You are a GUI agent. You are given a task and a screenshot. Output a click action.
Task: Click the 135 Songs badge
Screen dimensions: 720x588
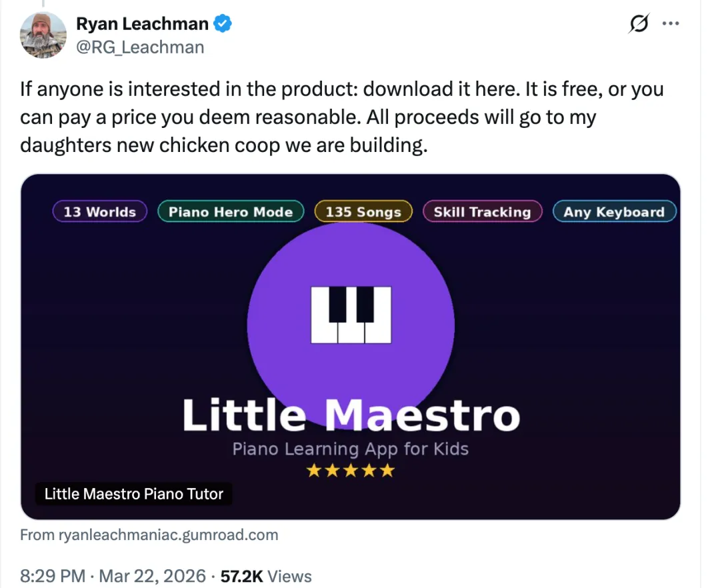click(x=363, y=212)
